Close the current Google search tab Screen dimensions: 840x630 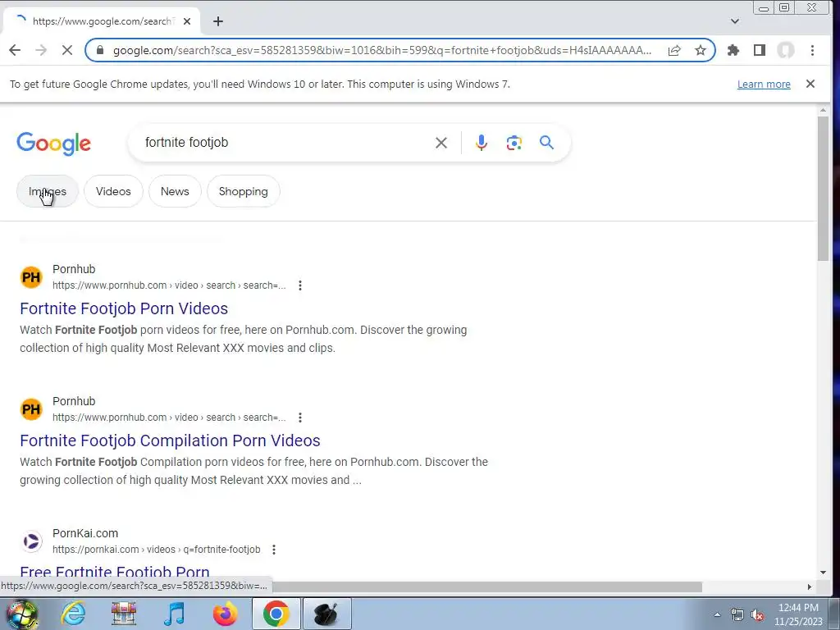pos(187,21)
